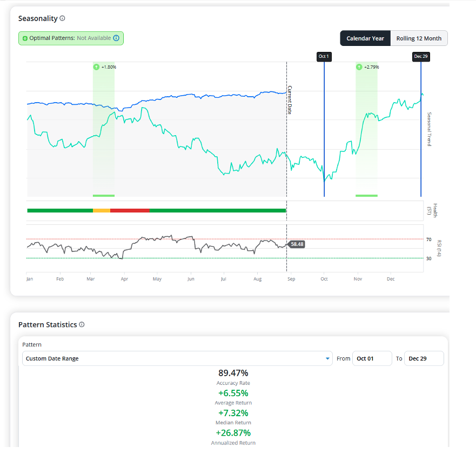The height and width of the screenshot is (460, 476).
Task: Click the yellow segment of health bar
Action: (x=102, y=210)
